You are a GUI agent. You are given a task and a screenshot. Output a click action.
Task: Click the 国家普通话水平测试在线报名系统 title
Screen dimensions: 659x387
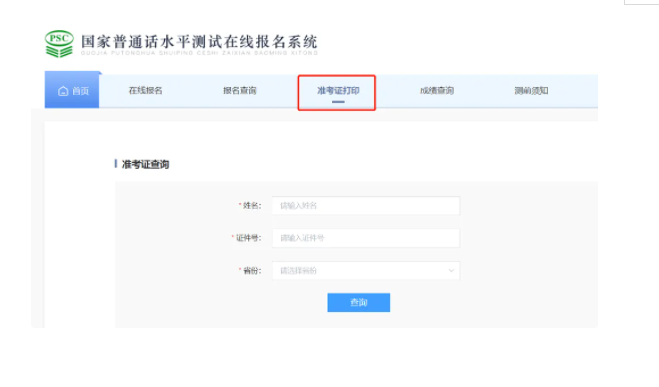199,42
